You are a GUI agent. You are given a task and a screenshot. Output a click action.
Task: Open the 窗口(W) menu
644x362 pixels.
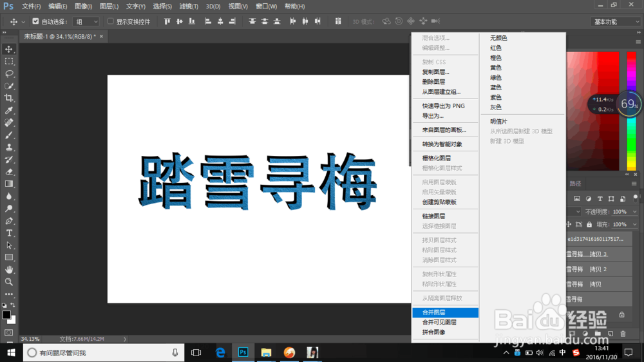click(266, 6)
